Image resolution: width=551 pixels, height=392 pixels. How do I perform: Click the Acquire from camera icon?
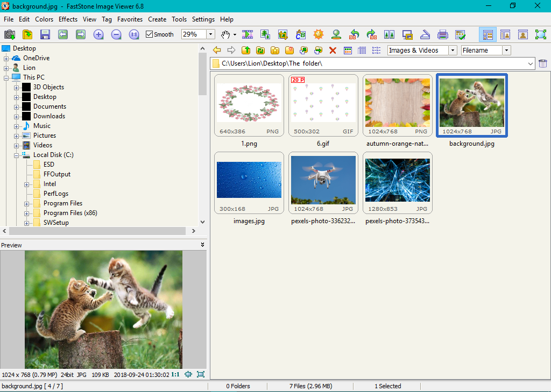click(10, 34)
